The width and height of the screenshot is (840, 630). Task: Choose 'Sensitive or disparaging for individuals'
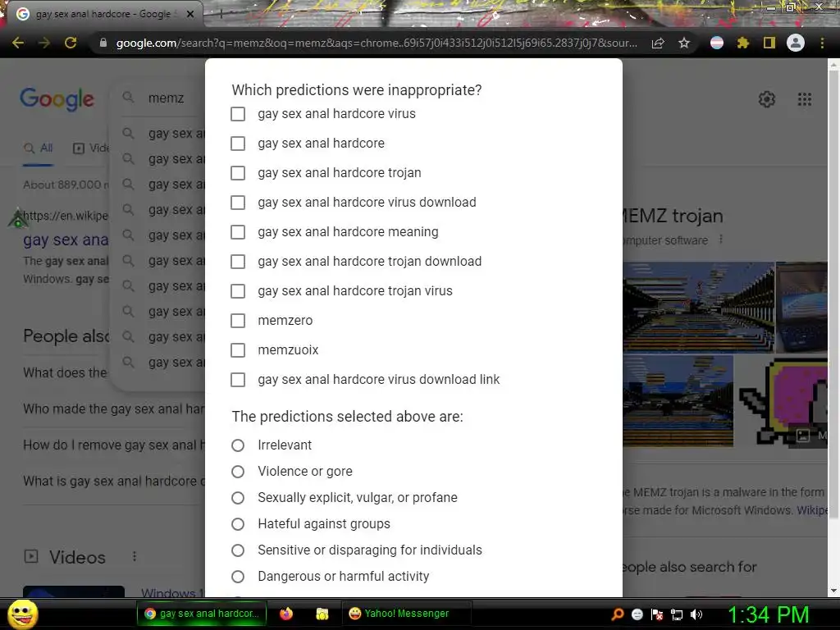238,550
